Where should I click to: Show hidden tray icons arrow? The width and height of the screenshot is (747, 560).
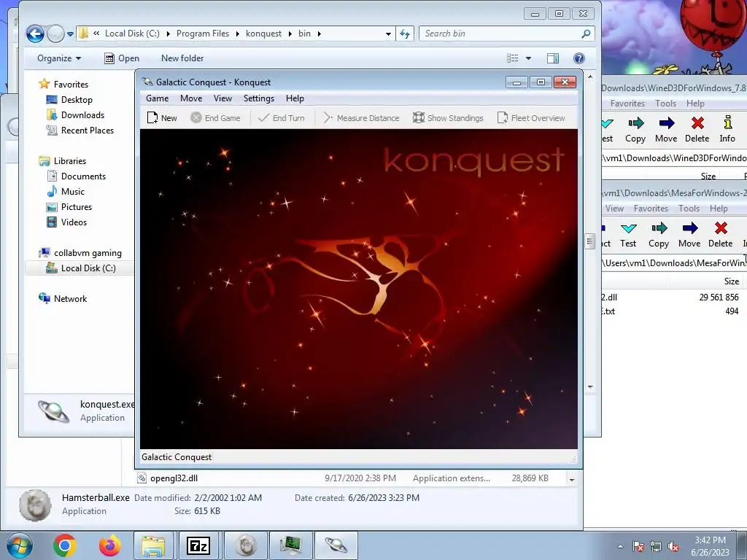pos(620,546)
